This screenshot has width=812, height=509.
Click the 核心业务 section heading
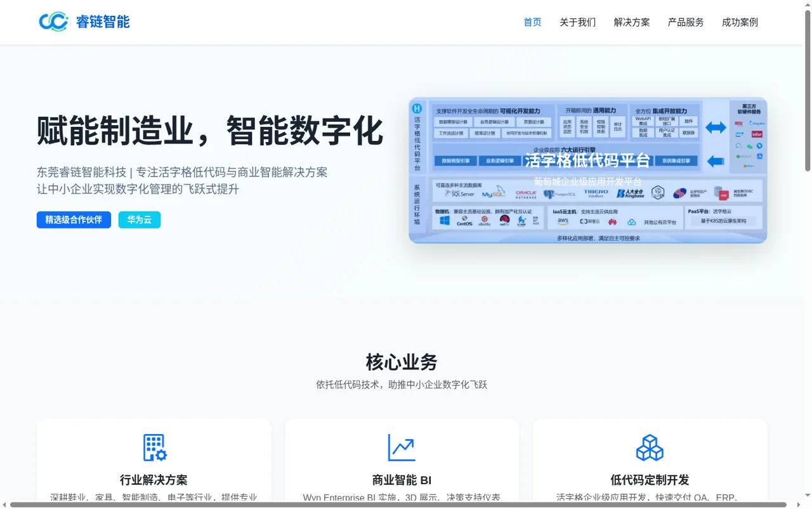point(402,362)
